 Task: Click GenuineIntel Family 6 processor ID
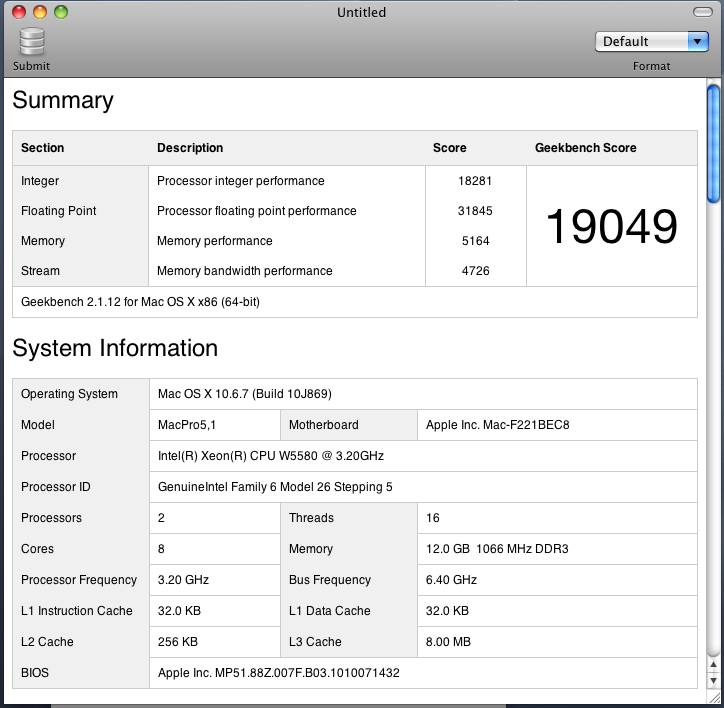(x=275, y=486)
